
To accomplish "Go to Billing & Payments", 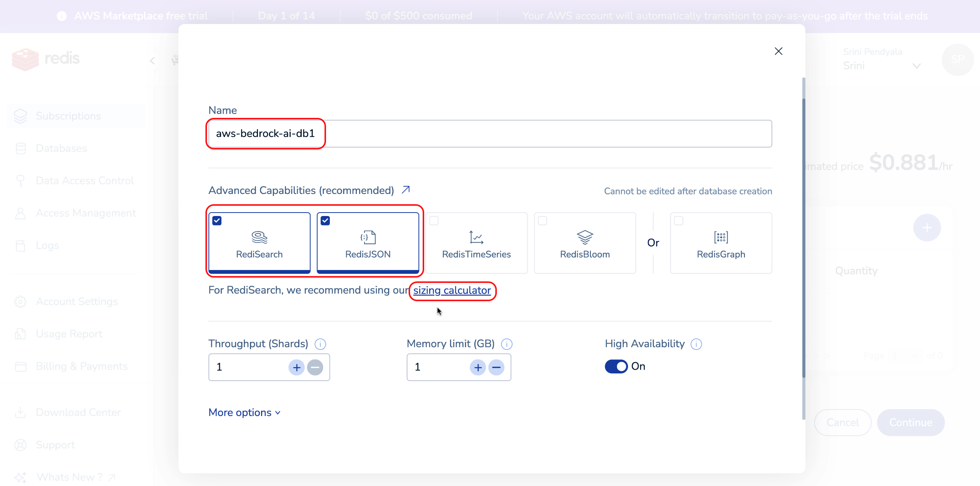I will (21, 366).
